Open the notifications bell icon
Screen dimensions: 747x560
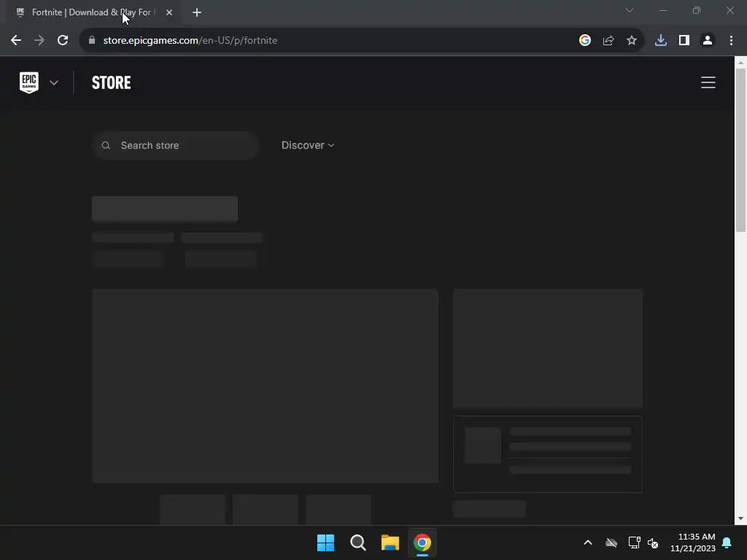point(727,542)
